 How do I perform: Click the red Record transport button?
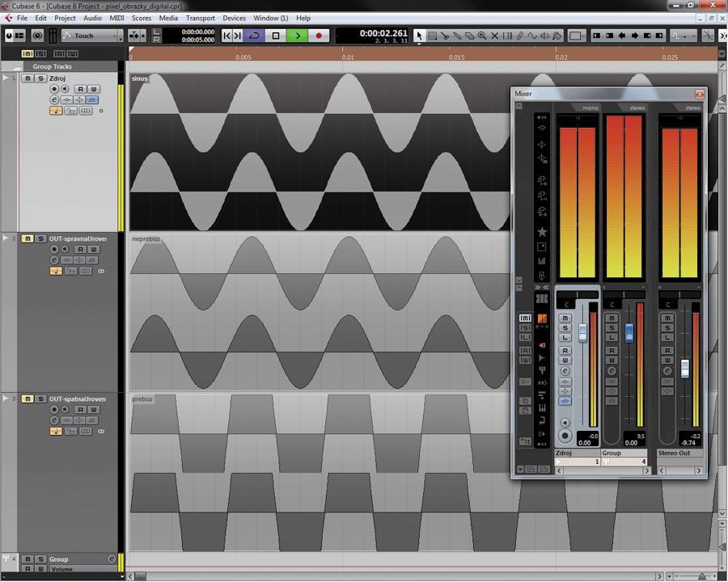[319, 36]
